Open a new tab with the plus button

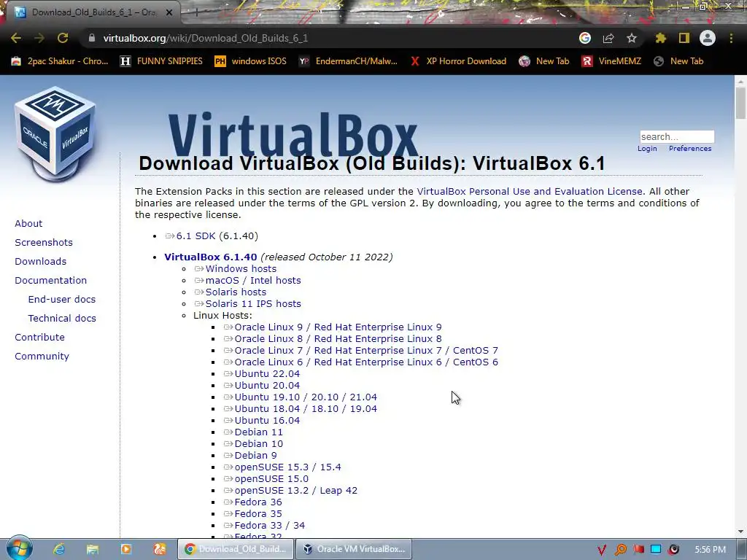[x=196, y=12]
